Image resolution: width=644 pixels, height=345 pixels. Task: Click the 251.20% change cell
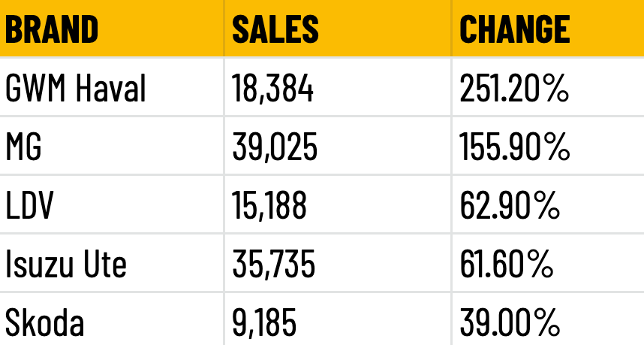pos(549,87)
